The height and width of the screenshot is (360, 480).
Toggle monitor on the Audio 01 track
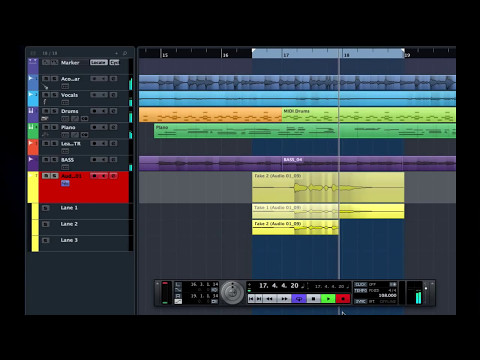coord(104,176)
